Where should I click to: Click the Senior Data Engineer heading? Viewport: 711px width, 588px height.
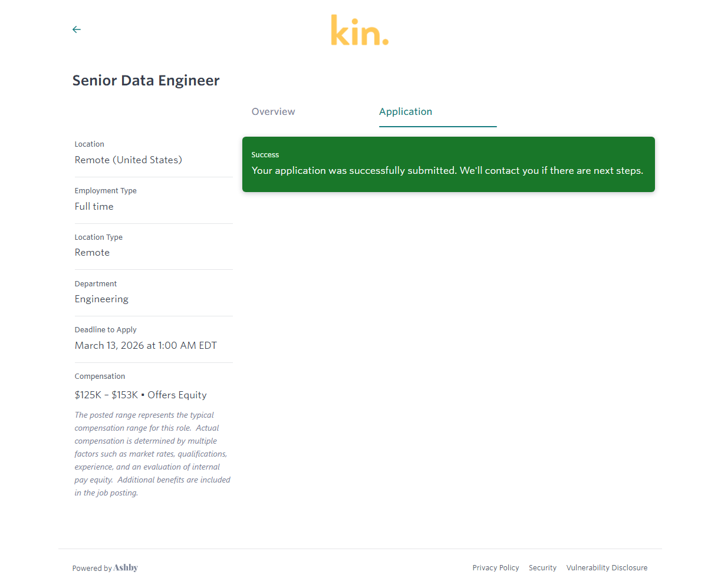(146, 81)
